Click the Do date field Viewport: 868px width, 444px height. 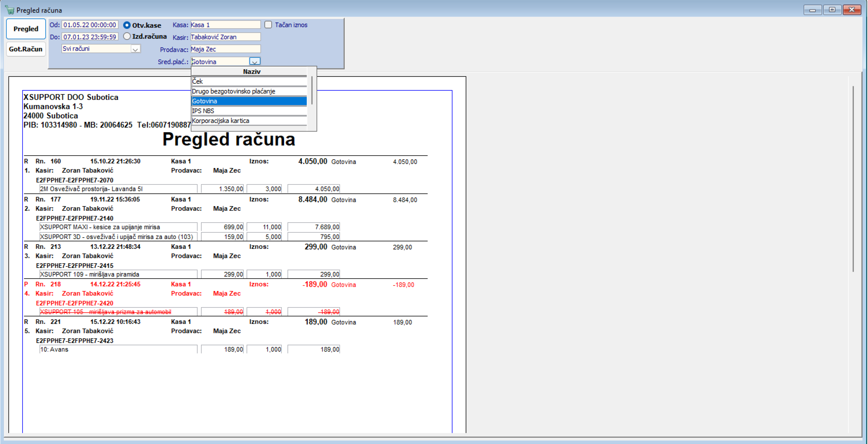pyautogui.click(x=90, y=37)
